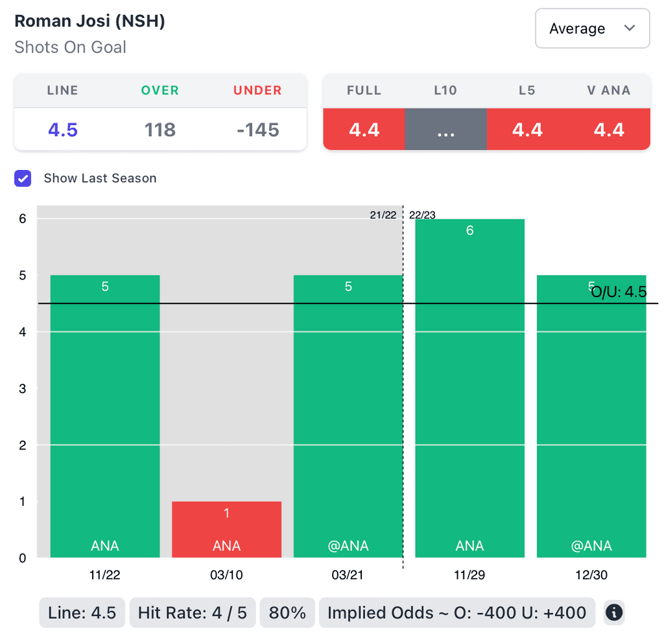
Task: Click the Line: 4.5 chip below chart
Action: point(82,612)
